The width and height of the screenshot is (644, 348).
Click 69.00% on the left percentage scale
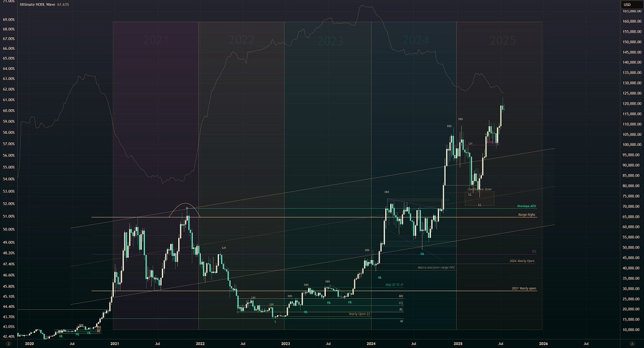point(9,19)
